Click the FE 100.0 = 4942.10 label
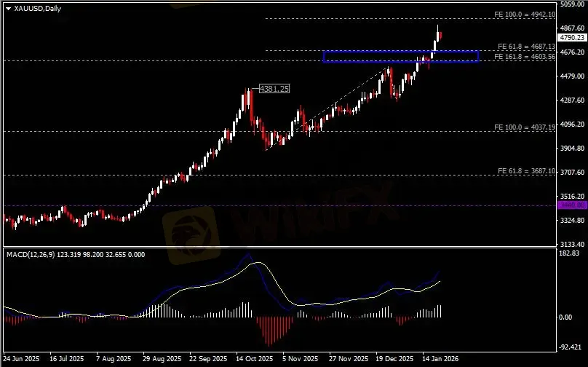This screenshot has height=367, width=588. [525, 15]
